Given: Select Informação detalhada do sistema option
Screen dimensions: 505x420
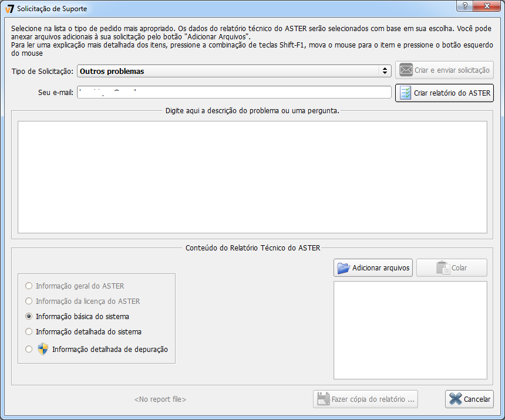Looking at the screenshot, I should click(29, 331).
